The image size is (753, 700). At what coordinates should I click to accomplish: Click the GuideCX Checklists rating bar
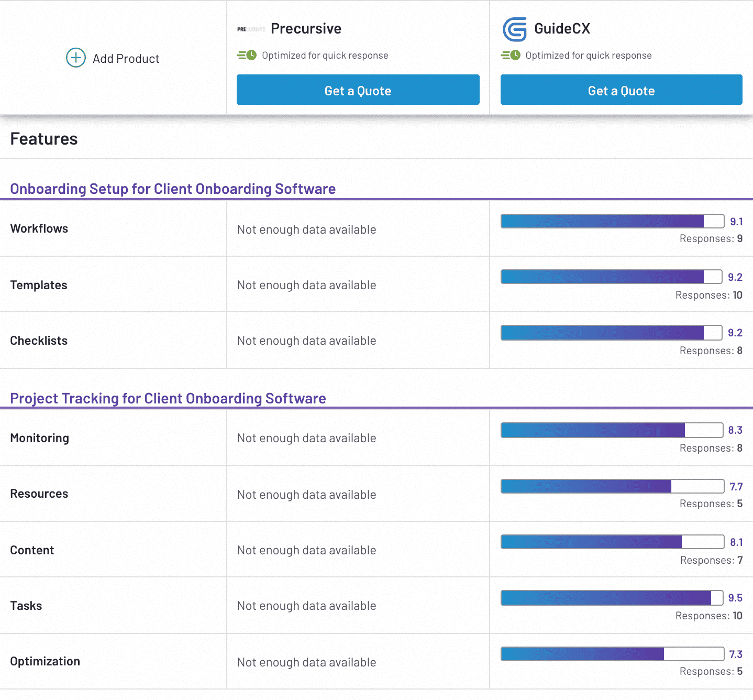click(x=611, y=333)
